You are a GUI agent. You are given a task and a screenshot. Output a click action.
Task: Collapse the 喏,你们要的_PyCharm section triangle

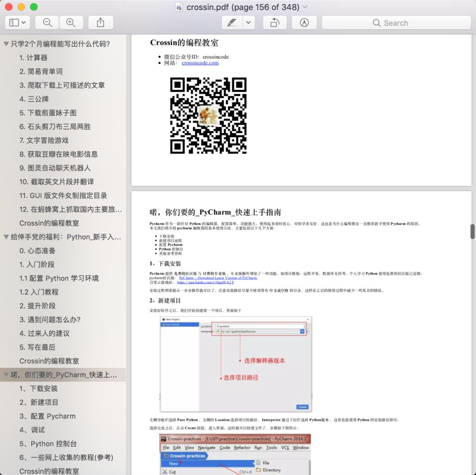tap(6, 374)
